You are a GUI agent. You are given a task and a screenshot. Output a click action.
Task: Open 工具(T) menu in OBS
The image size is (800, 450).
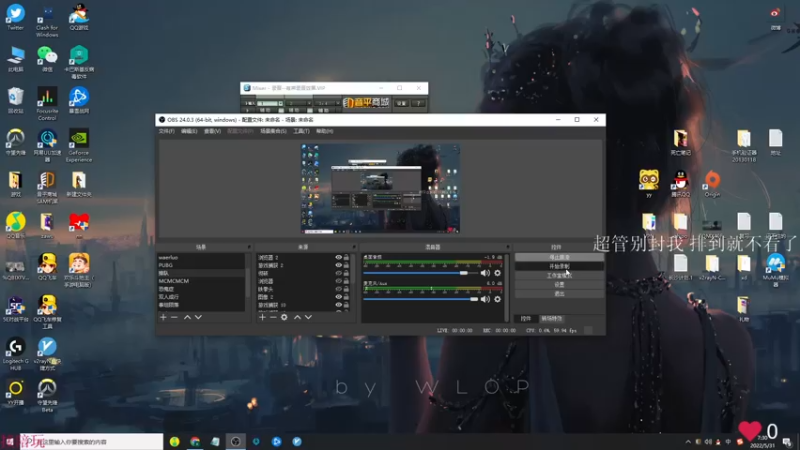[301, 131]
